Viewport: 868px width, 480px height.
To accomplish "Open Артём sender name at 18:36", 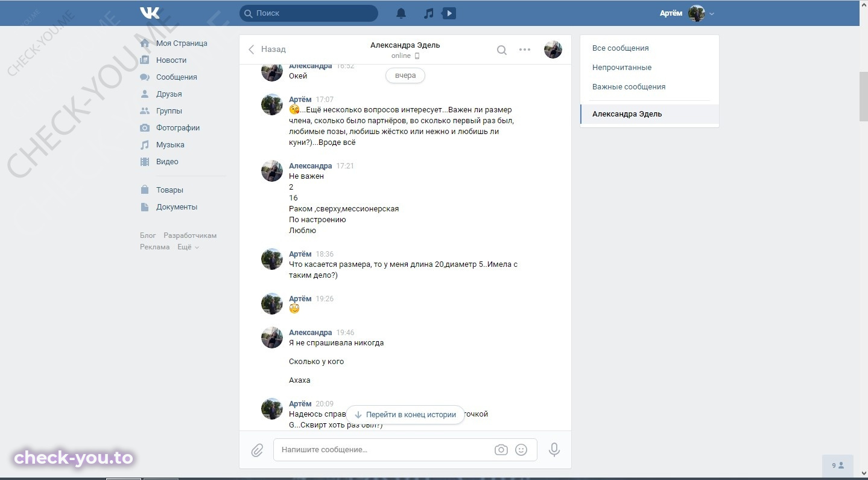I will click(300, 254).
